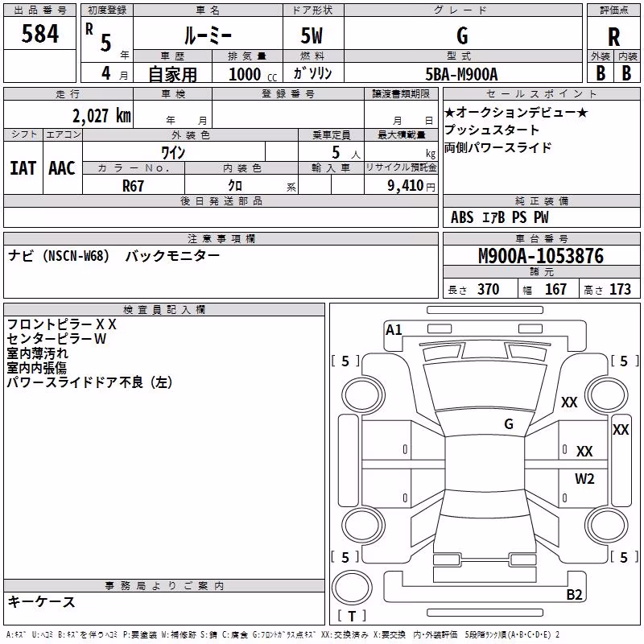Click the length value 370

[x=489, y=289]
